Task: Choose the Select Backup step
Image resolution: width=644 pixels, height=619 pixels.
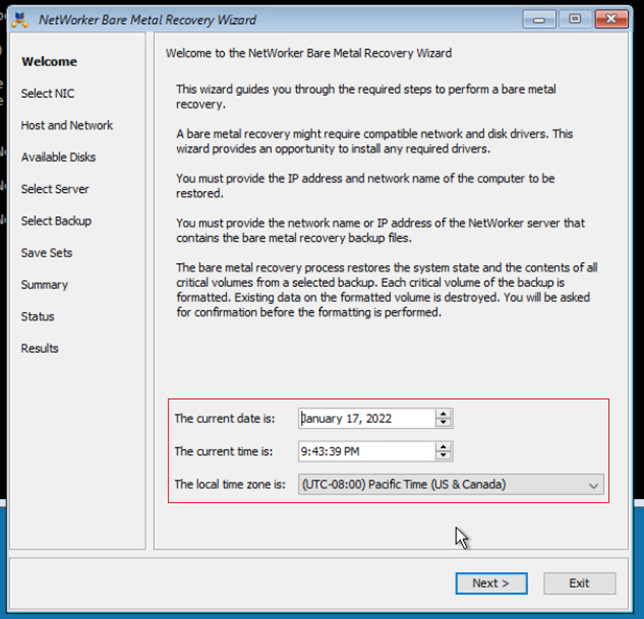Action: (x=56, y=221)
